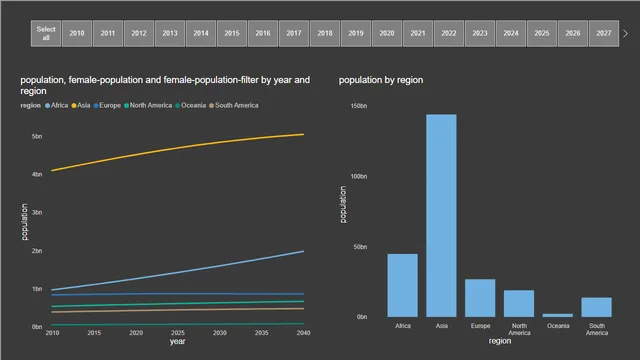Click the light blue Africa line
Image resolution: width=640 pixels, height=360 pixels.
178,272
